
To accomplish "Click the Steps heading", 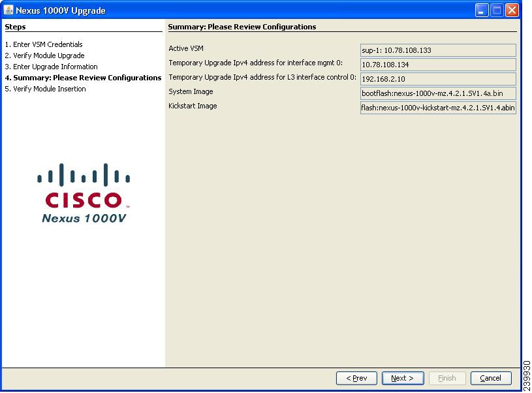I will click(15, 27).
